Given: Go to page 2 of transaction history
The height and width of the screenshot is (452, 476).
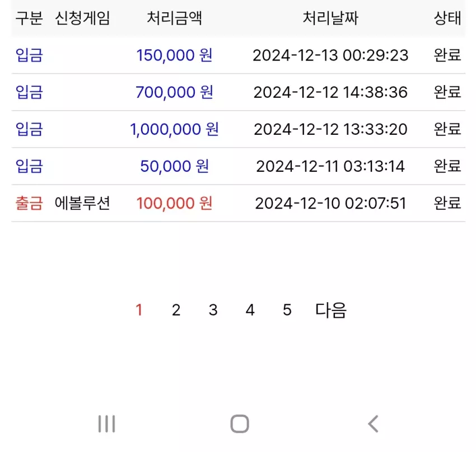Looking at the screenshot, I should click(176, 310).
